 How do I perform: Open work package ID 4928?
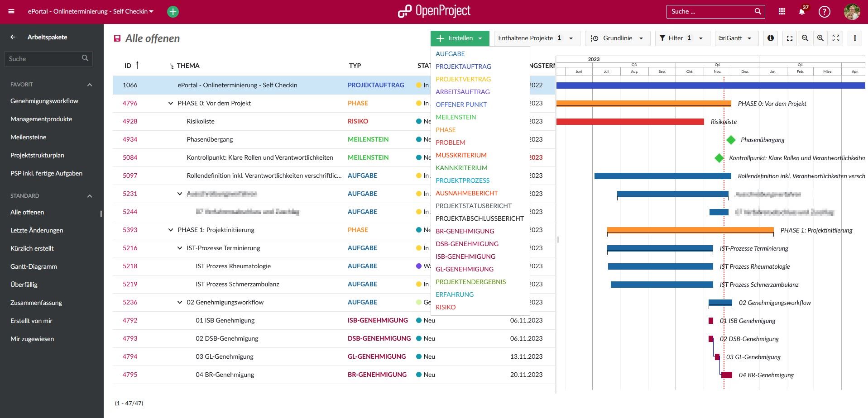pos(130,121)
